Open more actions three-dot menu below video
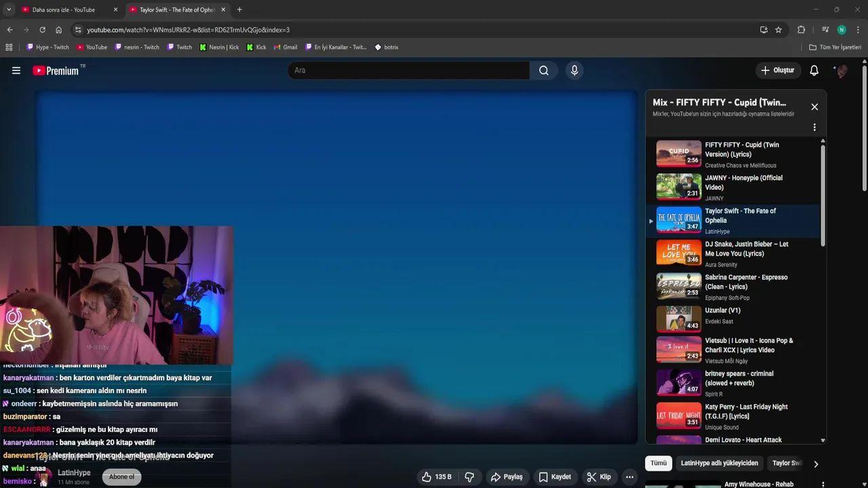This screenshot has height=488, width=868. click(x=629, y=477)
